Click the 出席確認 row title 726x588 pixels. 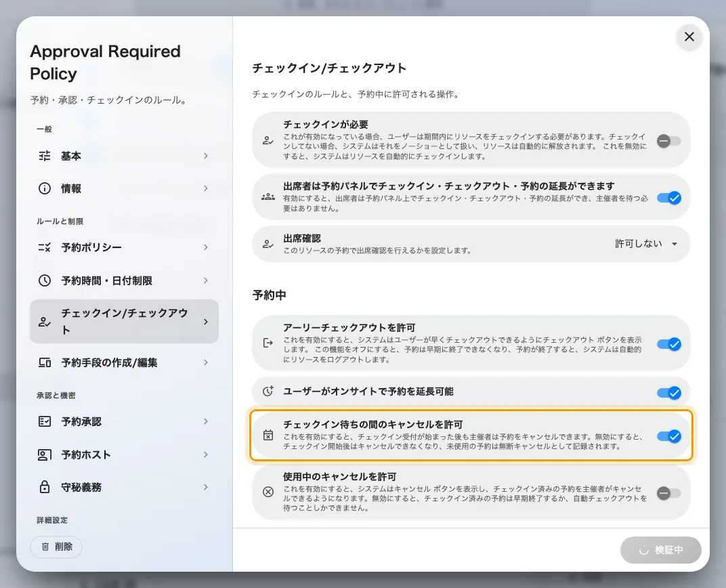click(x=302, y=238)
